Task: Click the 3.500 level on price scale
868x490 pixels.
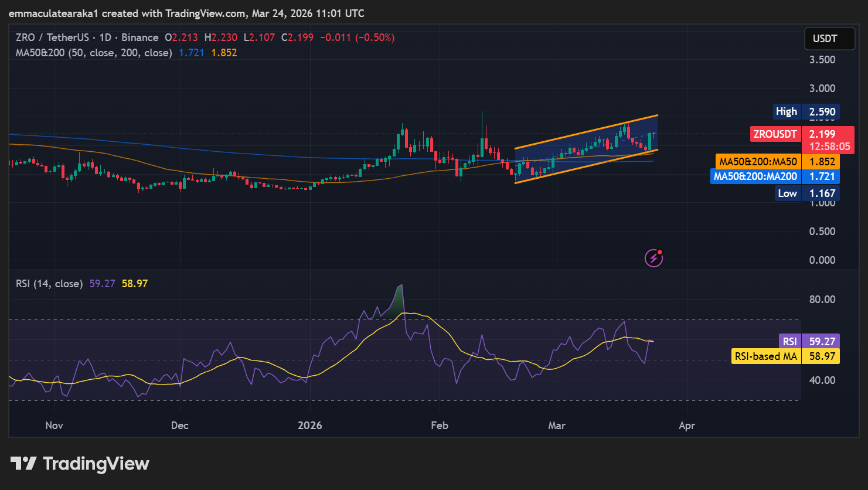Action: pyautogui.click(x=822, y=60)
